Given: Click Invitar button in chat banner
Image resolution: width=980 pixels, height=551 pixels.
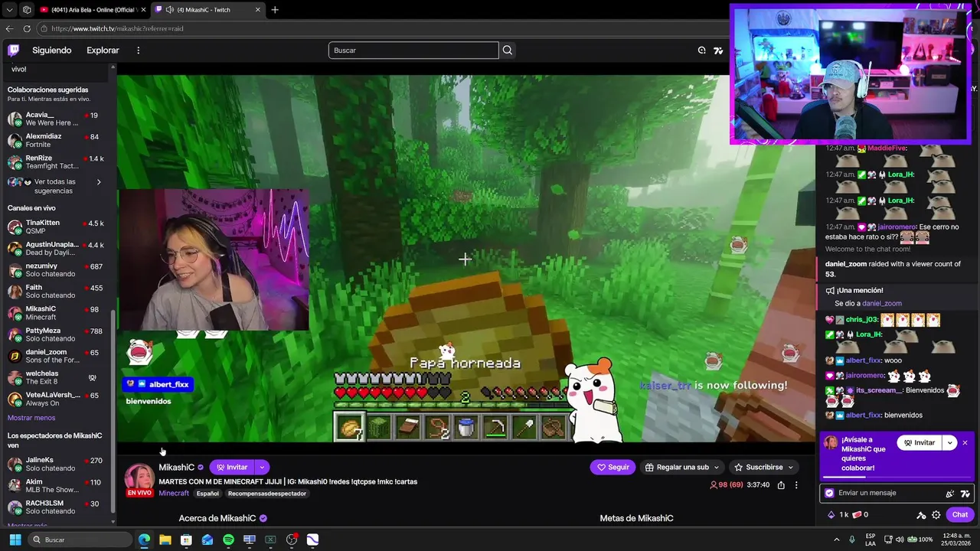Looking at the screenshot, I should (x=920, y=443).
